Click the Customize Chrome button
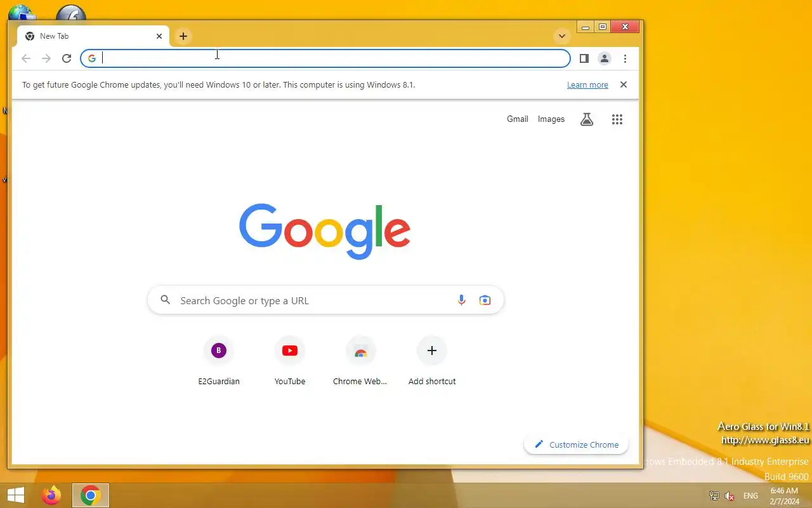This screenshot has height=508, width=812. click(x=576, y=444)
